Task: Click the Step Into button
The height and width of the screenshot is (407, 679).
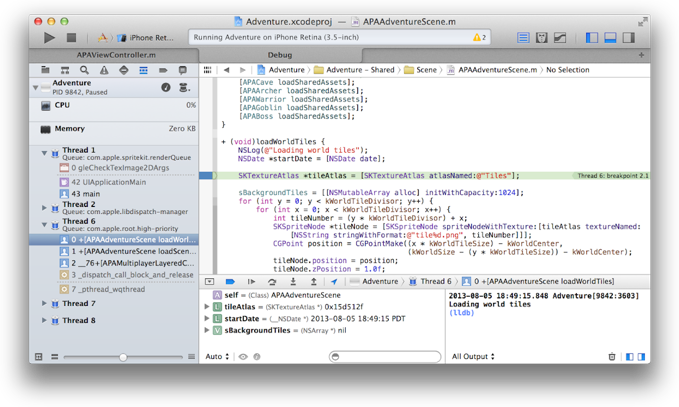Action: click(x=293, y=282)
